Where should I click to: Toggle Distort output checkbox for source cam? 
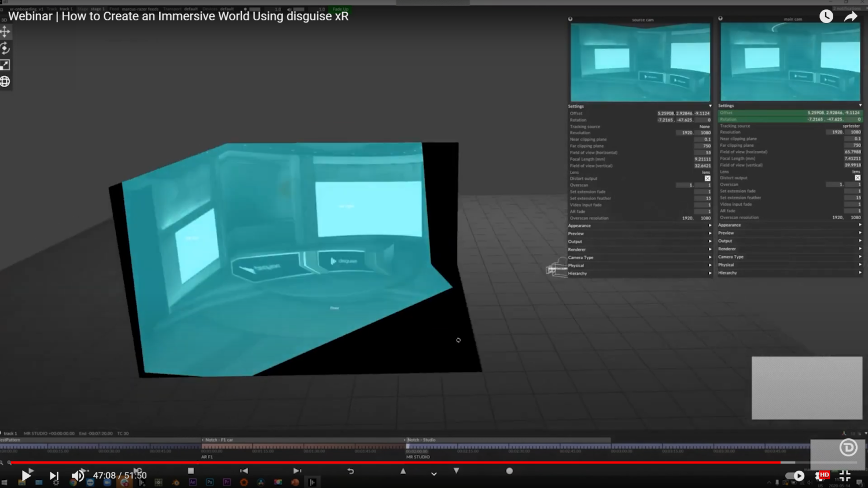707,179
